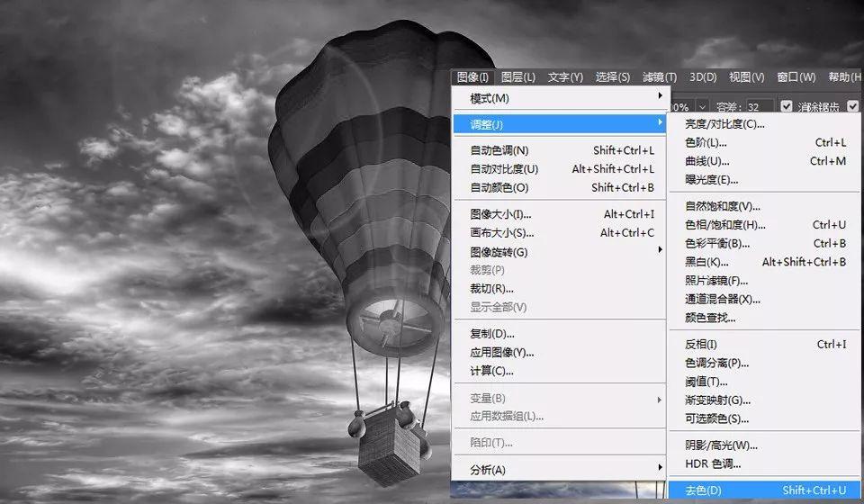This screenshot has height=504, width=864.
Task: Select 曲线(U) adjustment
Action: (765, 161)
